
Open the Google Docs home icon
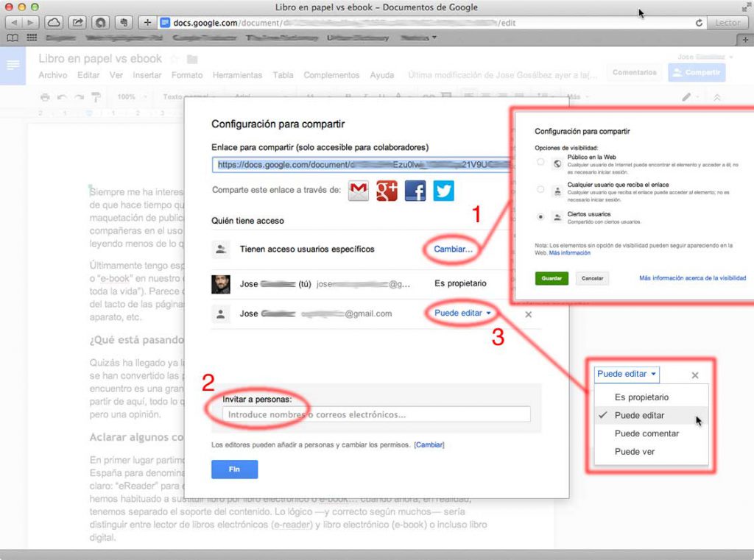pyautogui.click(x=13, y=65)
